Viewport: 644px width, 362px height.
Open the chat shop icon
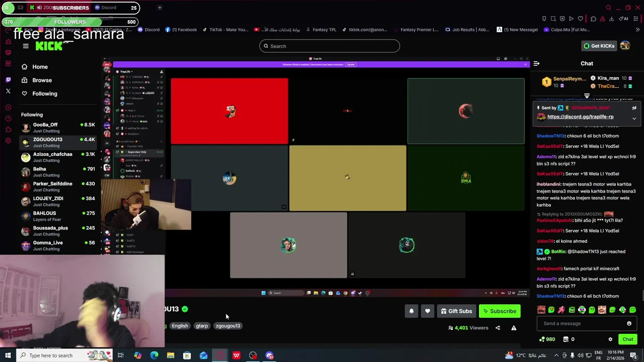(x=565, y=339)
